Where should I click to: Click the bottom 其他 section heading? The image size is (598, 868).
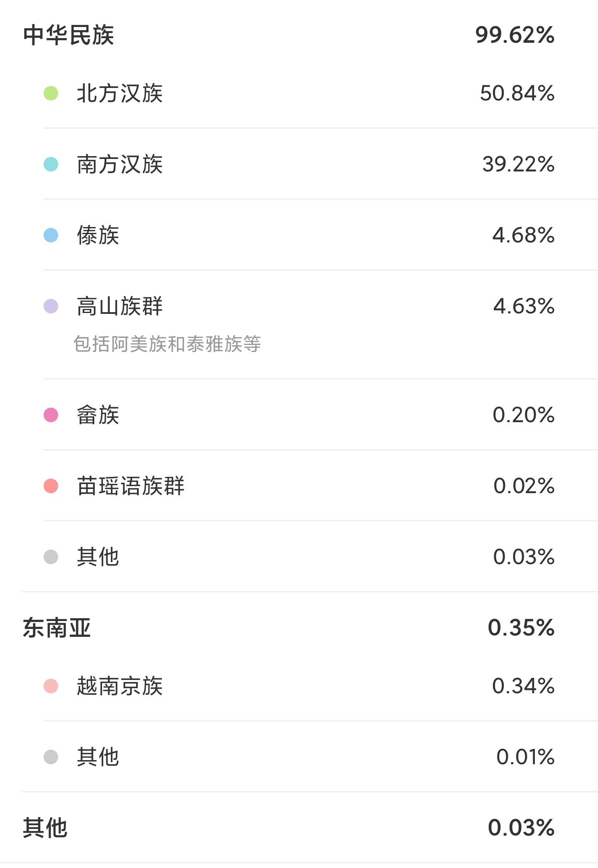(45, 828)
